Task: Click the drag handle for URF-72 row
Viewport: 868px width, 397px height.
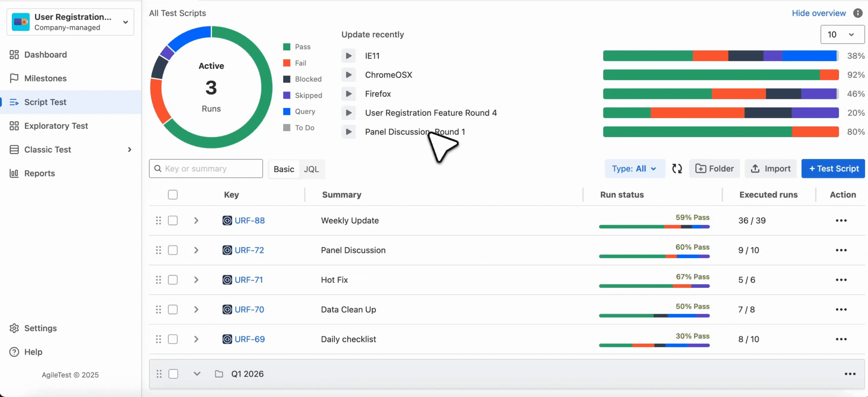Action: click(159, 250)
